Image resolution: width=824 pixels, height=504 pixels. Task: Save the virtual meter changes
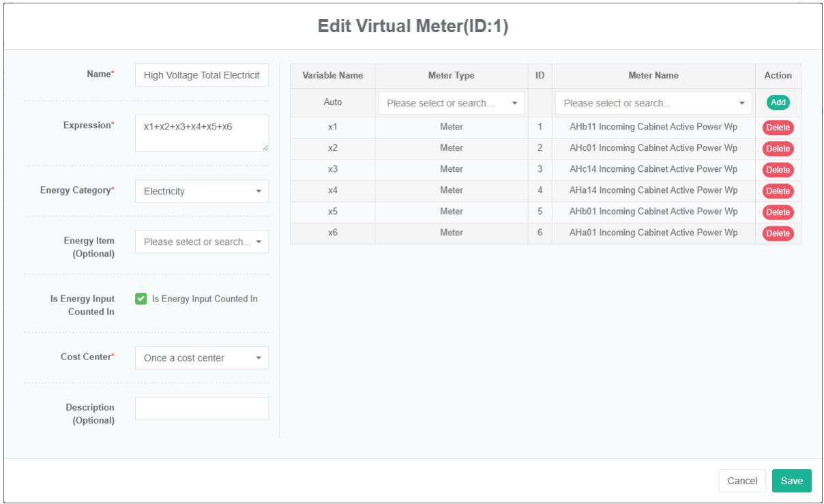(x=791, y=480)
